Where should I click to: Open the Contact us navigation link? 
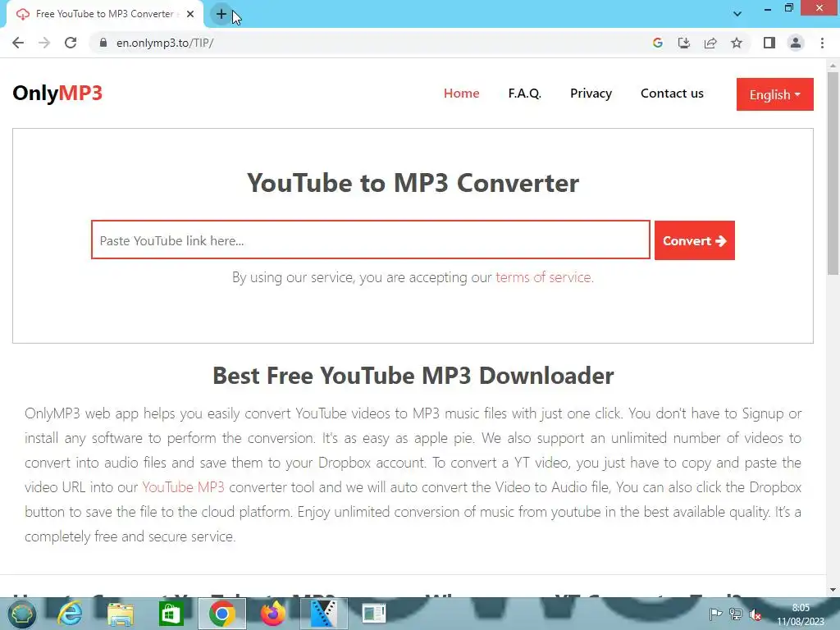coord(672,94)
